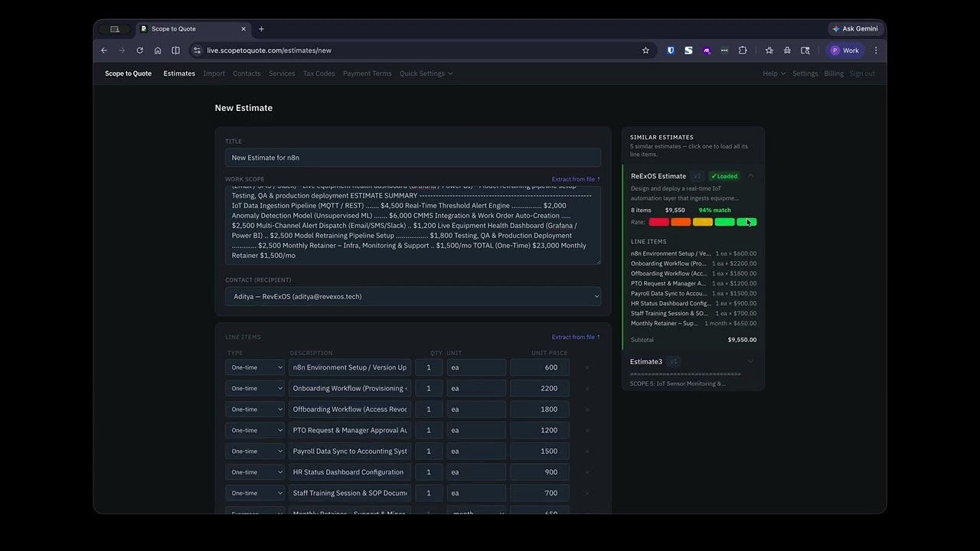
Task: Open the Contact recipient dropdown
Action: (413, 296)
